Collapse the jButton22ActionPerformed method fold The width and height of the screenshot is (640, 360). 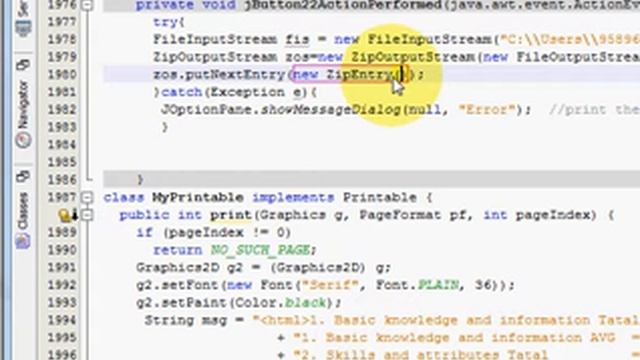[87, 5]
